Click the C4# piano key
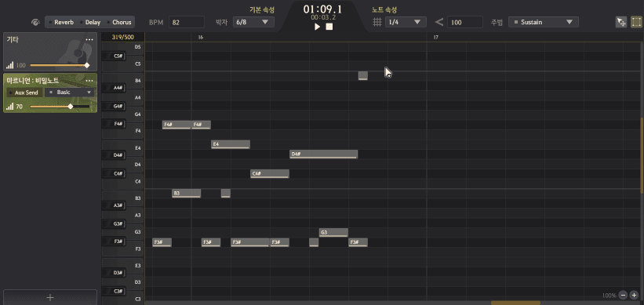This screenshot has height=305, width=644. (x=114, y=173)
